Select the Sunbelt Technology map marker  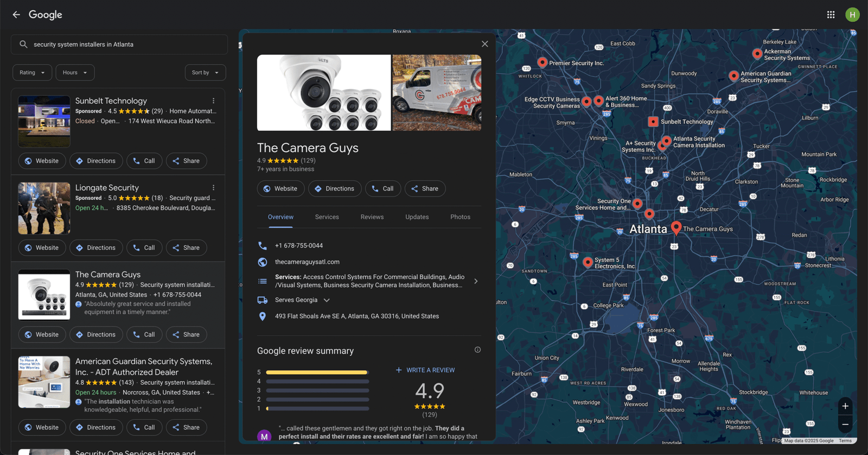coord(653,122)
